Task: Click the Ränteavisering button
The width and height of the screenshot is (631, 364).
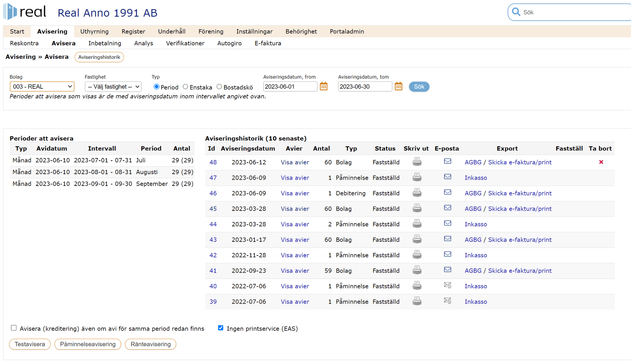Action: [x=151, y=344]
